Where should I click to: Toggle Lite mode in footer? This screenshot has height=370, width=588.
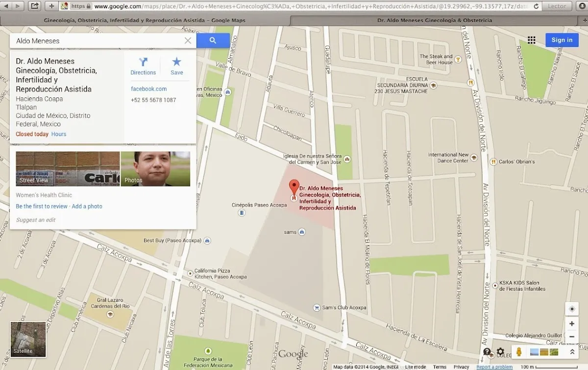[x=416, y=367]
